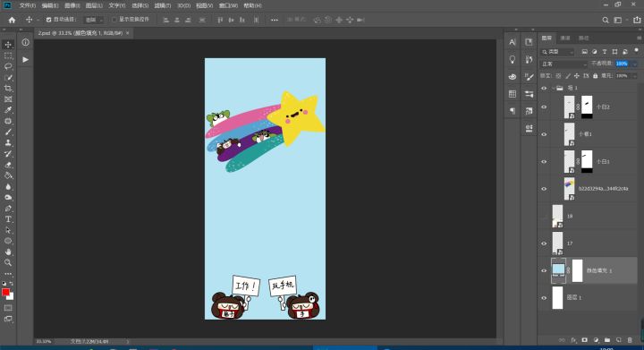The width and height of the screenshot is (644, 350).
Task: Open the fill dropdown arrow
Action: tap(635, 76)
